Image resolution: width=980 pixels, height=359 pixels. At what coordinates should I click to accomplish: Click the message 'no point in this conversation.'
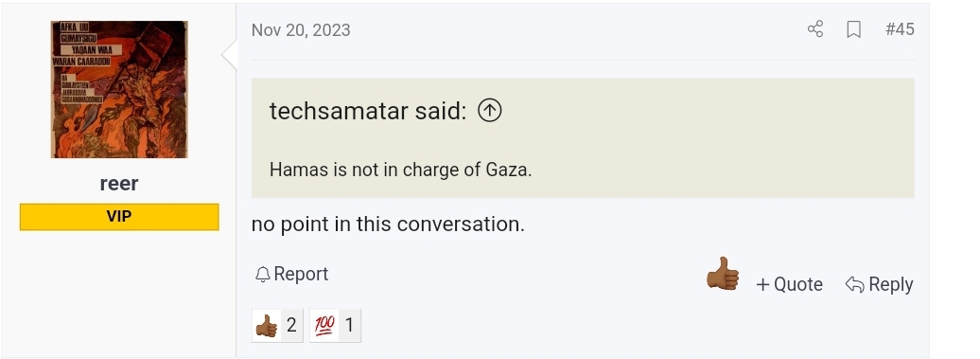(388, 224)
